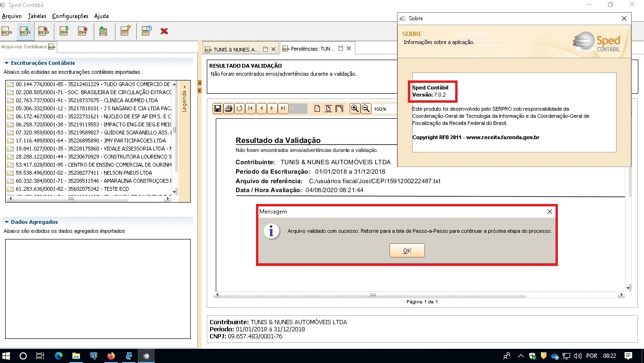The width and height of the screenshot is (644, 363).
Task: Maximize the TUNIS & NUNES tab panel
Action: click(x=265, y=49)
